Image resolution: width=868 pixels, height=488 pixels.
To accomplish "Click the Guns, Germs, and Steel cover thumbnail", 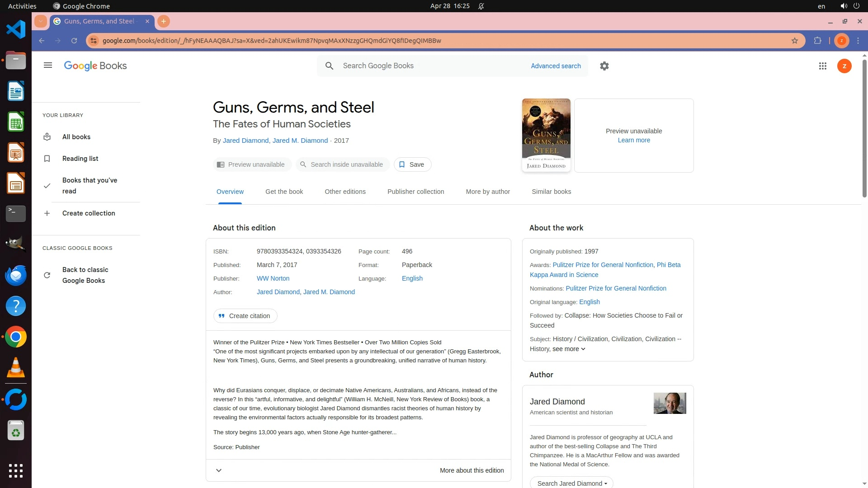I will pos(546,135).
